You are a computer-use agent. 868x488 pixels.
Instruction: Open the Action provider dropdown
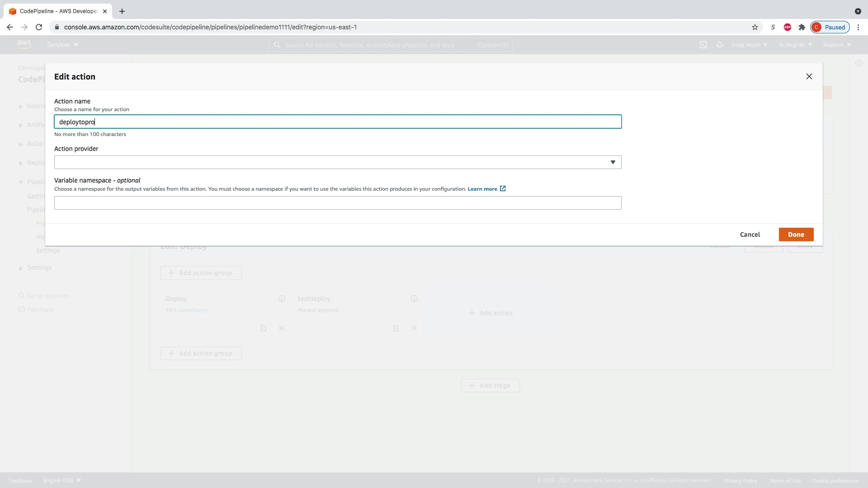pos(337,162)
